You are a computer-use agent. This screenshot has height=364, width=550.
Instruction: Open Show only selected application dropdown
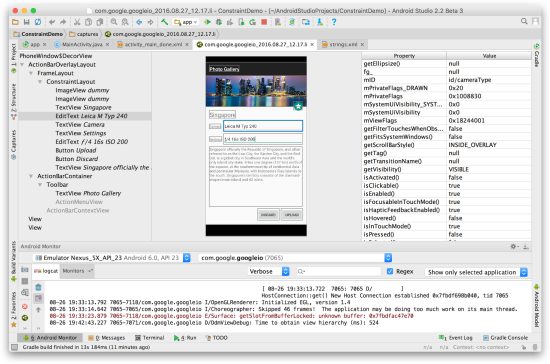click(477, 272)
